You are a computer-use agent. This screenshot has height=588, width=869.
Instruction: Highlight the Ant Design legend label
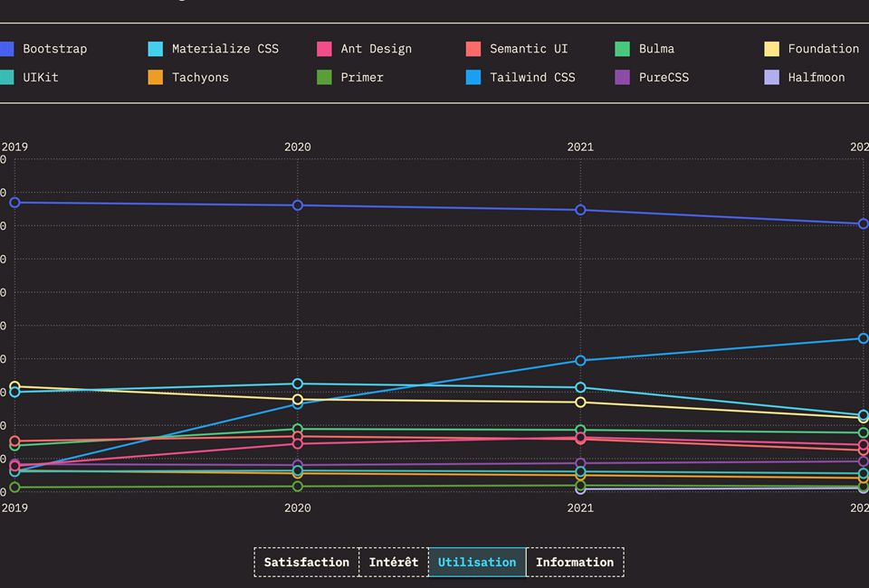377,49
